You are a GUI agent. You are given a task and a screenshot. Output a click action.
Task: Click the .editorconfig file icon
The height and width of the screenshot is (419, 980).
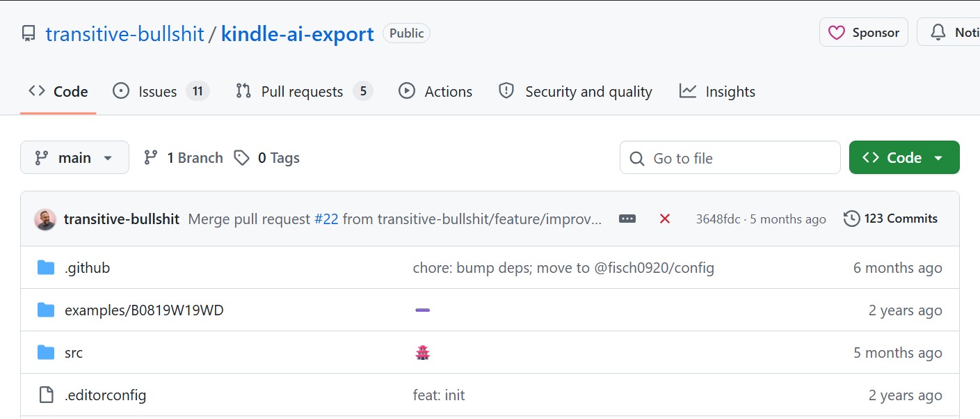[x=46, y=395]
